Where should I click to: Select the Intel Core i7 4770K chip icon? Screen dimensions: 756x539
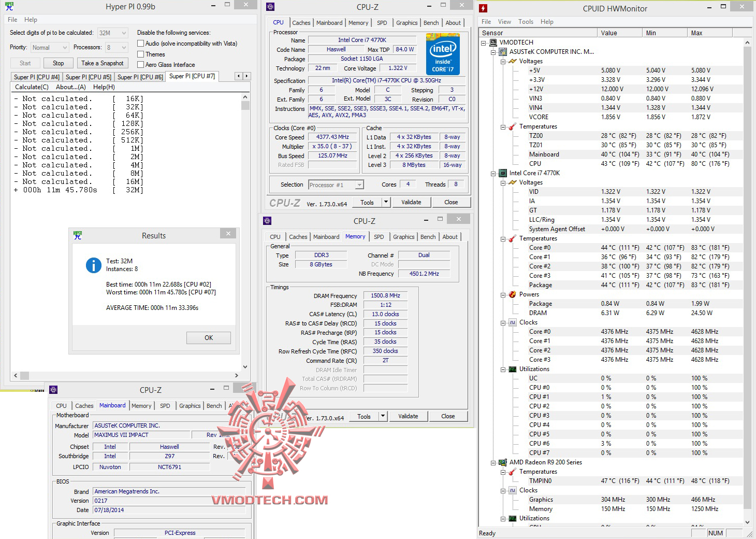tap(503, 173)
